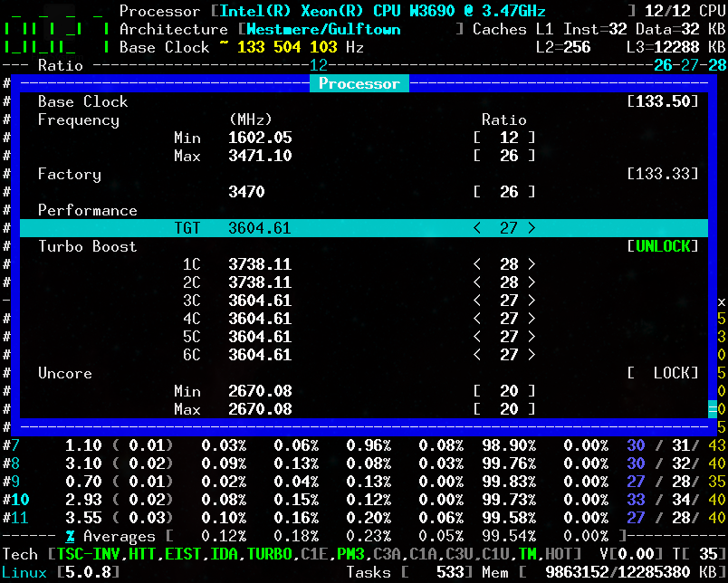
Task: Click the HTT tech flag
Action: pyautogui.click(x=142, y=554)
